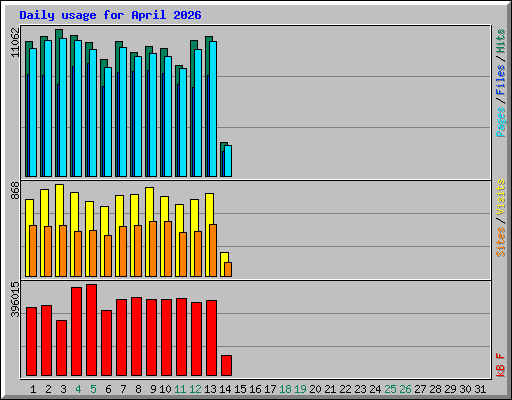
Task: Click the Sites / Visits legend
Action: point(500,218)
